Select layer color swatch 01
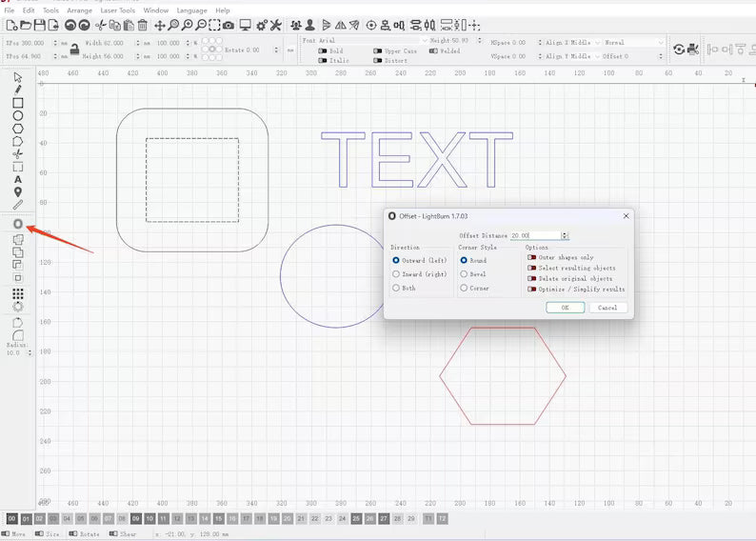756x541 pixels. (26, 519)
